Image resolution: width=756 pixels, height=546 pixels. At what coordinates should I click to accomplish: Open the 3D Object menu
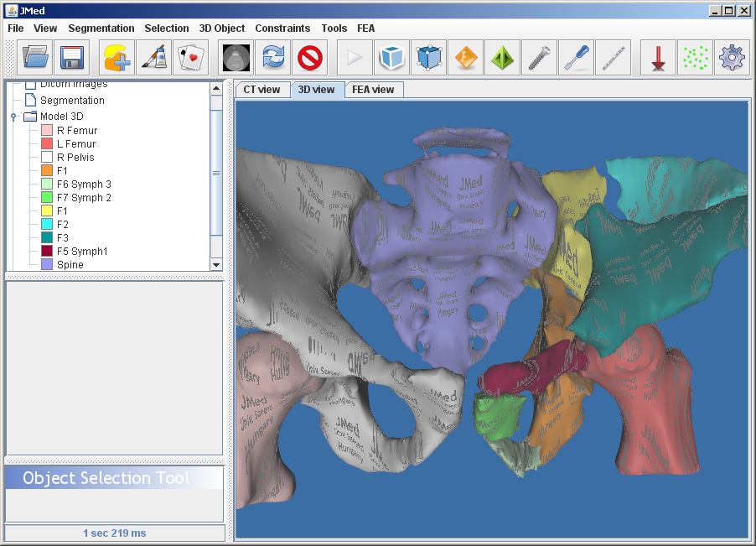(222, 29)
